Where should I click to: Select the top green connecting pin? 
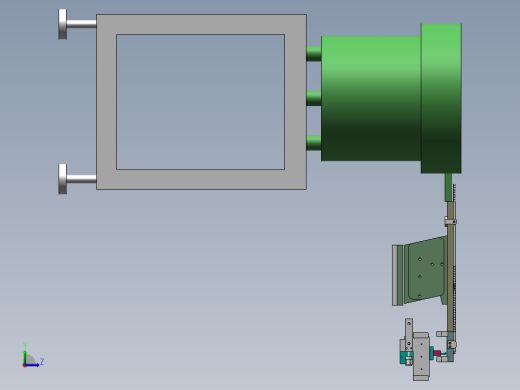(x=314, y=54)
